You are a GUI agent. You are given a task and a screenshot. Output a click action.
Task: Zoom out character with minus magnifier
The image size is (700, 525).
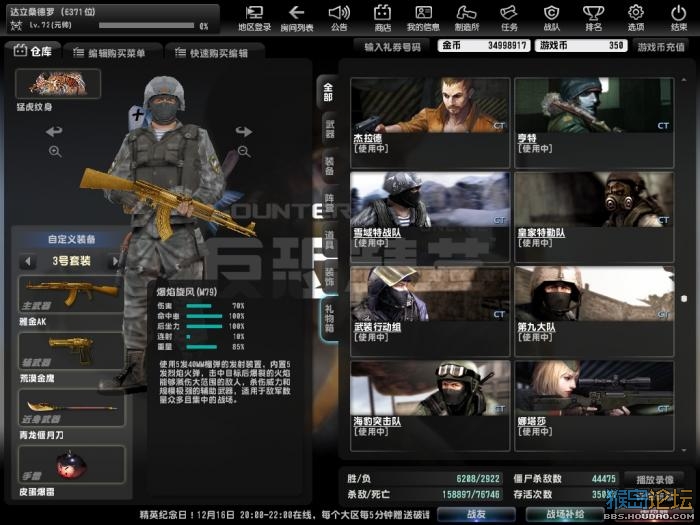coord(244,152)
